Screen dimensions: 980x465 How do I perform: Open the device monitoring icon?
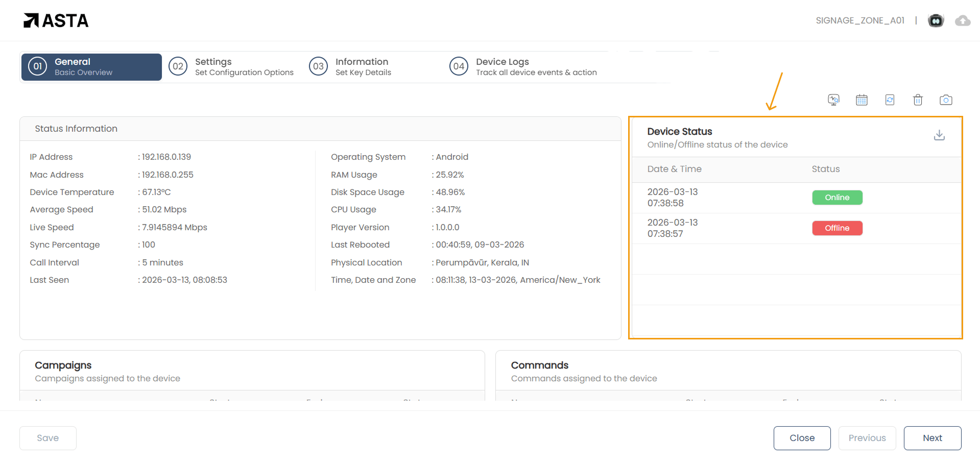point(833,100)
